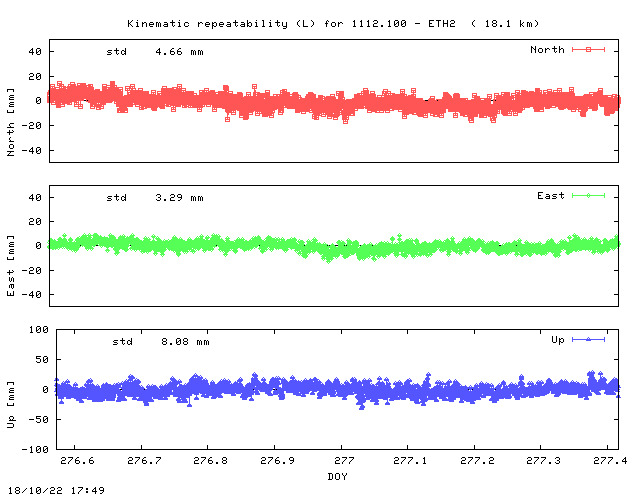Click the -100 tick on Up axis
The height and width of the screenshot is (496, 640).
pyautogui.click(x=35, y=449)
